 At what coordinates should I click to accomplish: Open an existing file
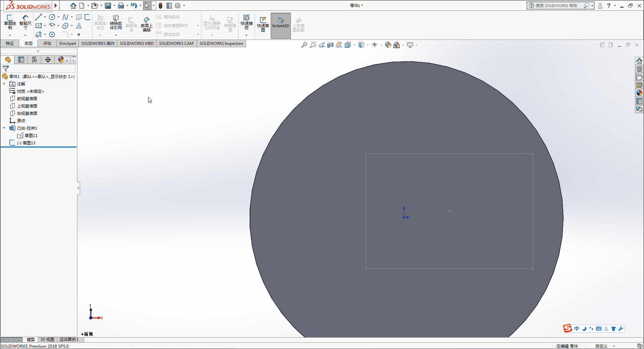tap(94, 6)
